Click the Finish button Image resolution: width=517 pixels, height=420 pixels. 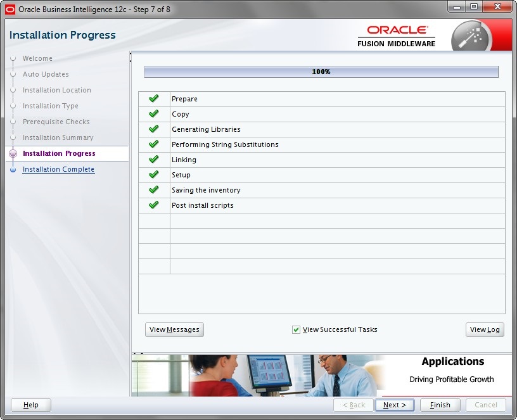pyautogui.click(x=440, y=405)
